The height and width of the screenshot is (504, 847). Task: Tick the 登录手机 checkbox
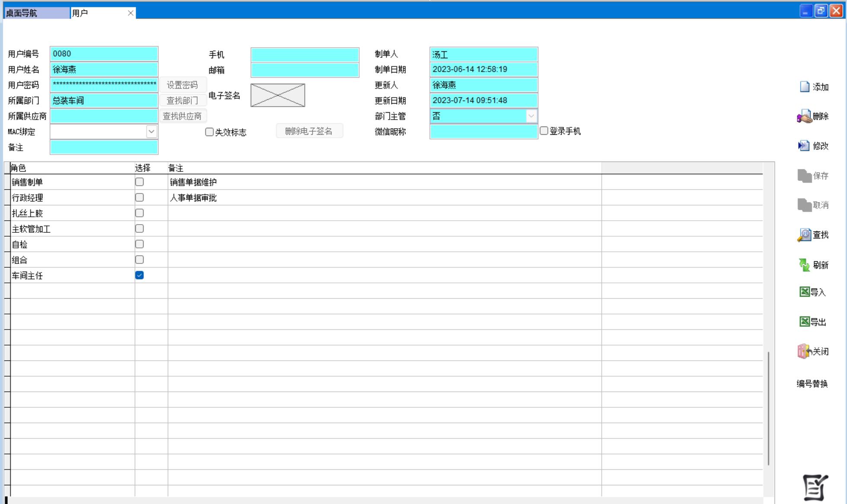click(x=544, y=131)
